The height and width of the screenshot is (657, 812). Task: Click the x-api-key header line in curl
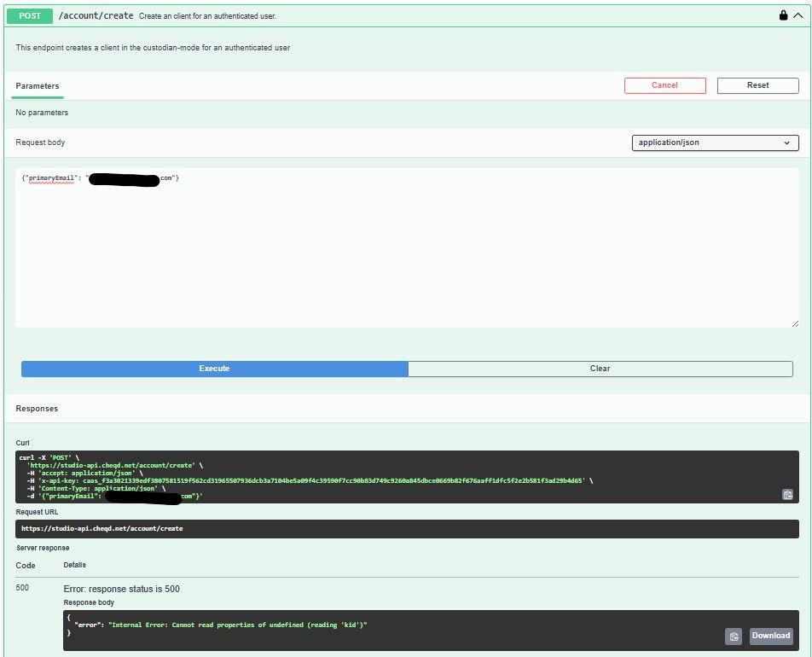pos(310,481)
